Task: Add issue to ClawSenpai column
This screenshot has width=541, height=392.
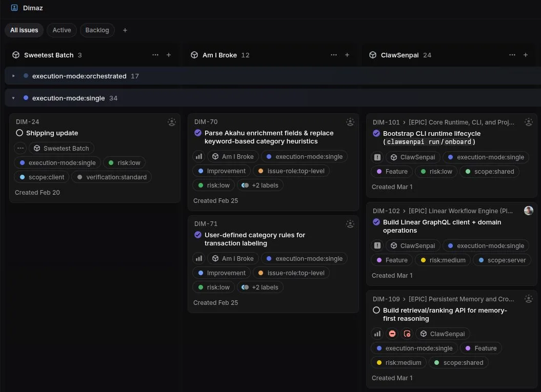Action: click(x=526, y=55)
